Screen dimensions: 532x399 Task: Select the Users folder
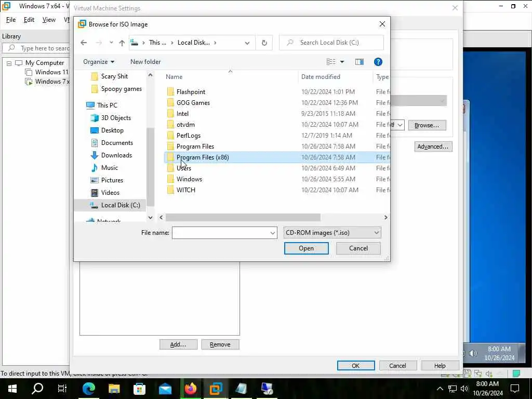pyautogui.click(x=184, y=168)
